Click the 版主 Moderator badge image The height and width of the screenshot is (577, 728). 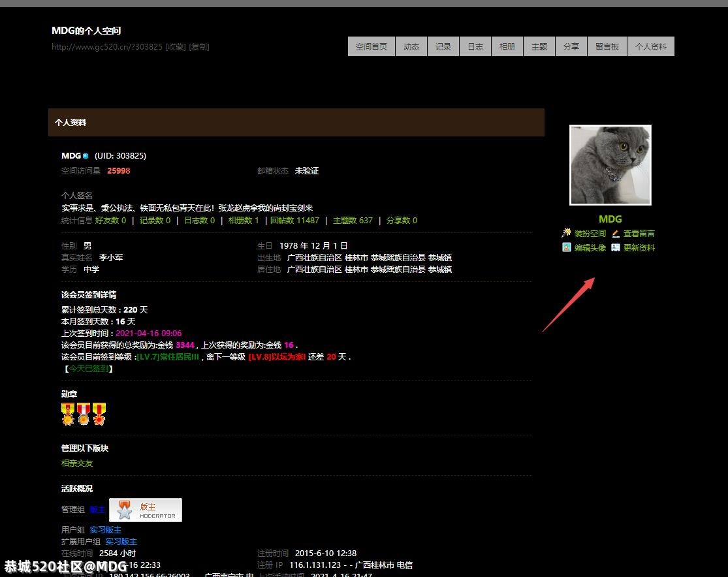(146, 510)
